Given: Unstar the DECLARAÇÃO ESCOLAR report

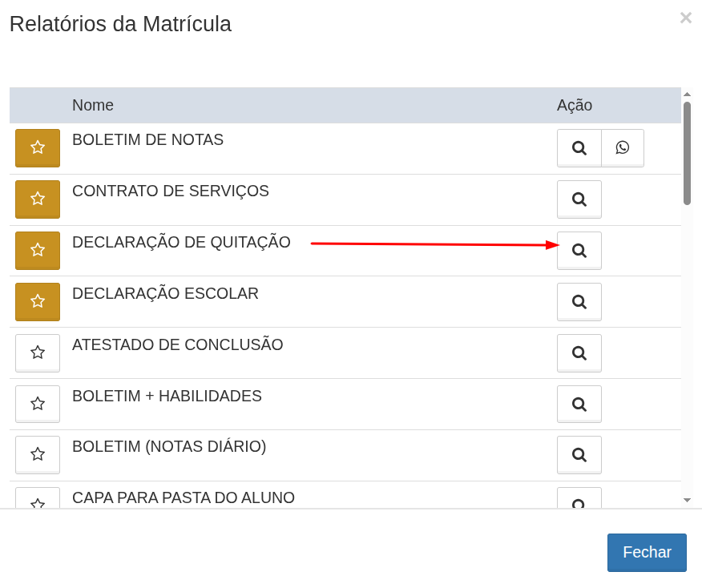Looking at the screenshot, I should (x=38, y=302).
